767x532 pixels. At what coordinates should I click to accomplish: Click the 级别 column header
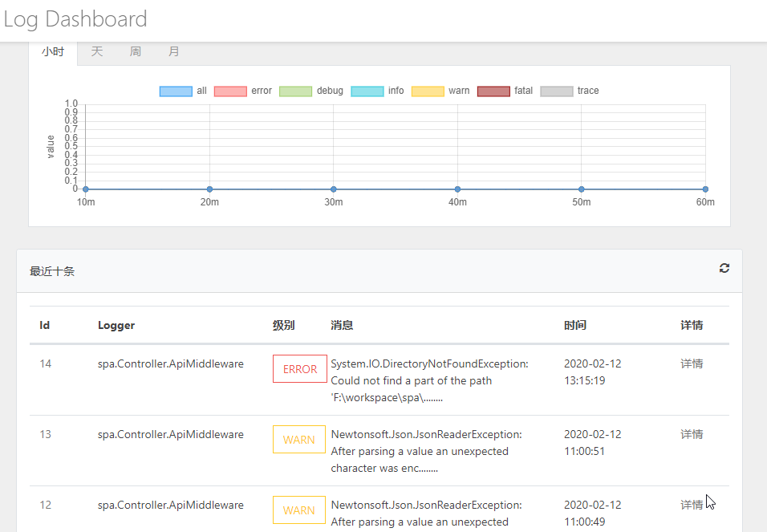coord(284,326)
